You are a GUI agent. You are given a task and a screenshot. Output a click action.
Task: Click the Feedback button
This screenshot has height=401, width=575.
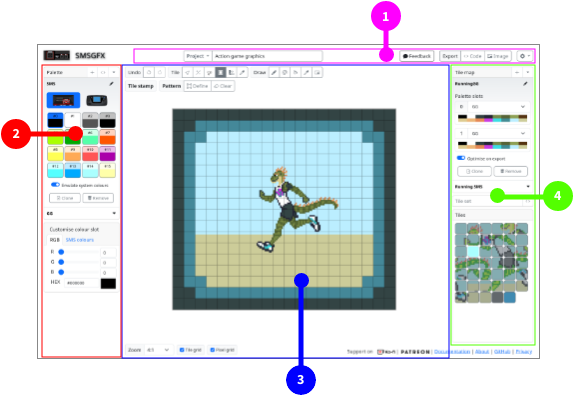point(417,56)
